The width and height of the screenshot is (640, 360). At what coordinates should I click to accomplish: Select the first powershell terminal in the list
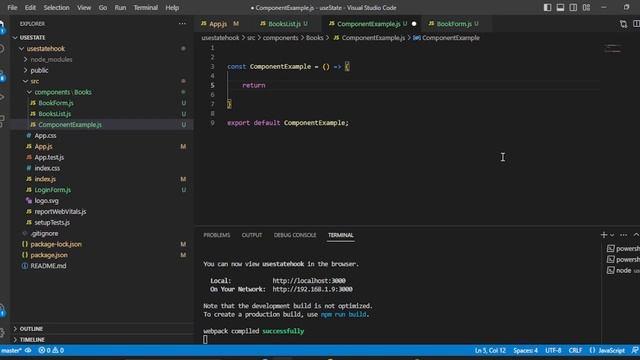click(x=623, y=249)
